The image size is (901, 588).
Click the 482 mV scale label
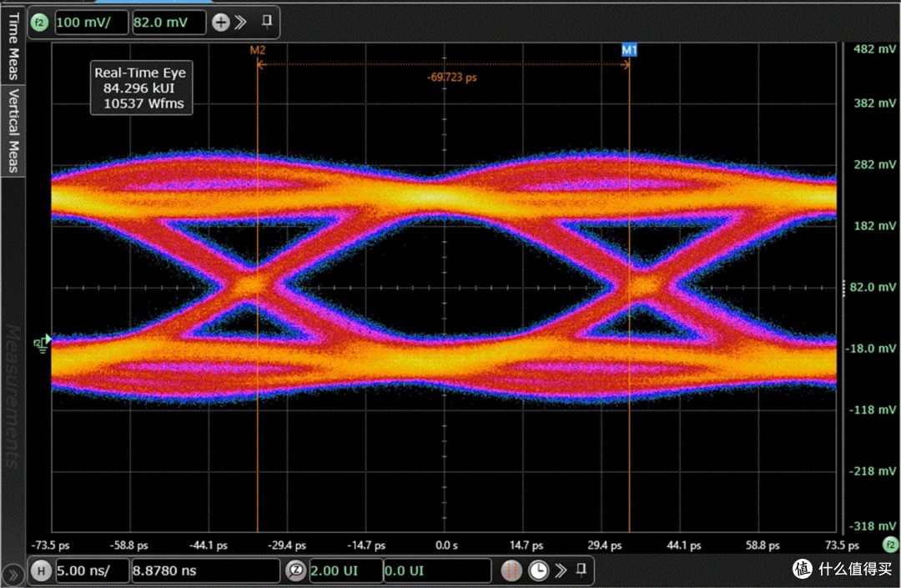(x=874, y=49)
